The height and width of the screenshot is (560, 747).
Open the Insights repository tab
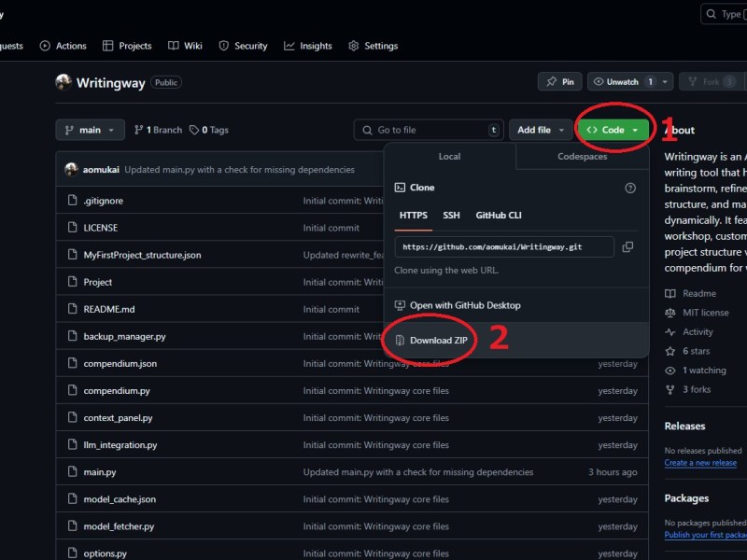point(308,46)
